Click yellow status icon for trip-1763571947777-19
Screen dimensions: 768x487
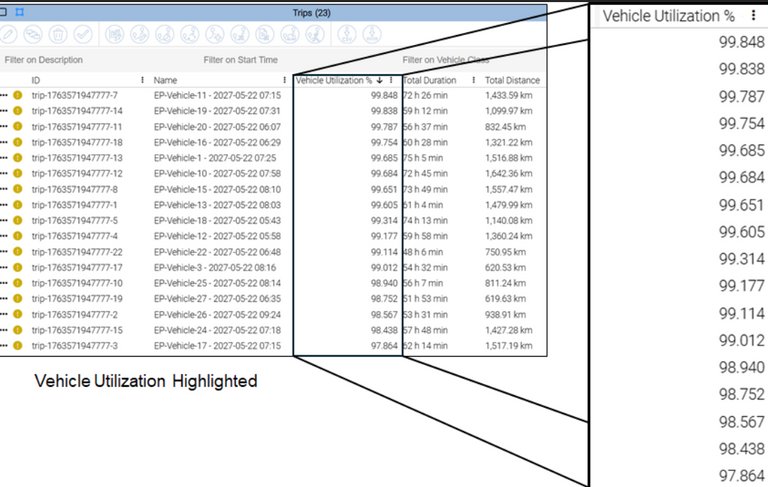[18, 298]
